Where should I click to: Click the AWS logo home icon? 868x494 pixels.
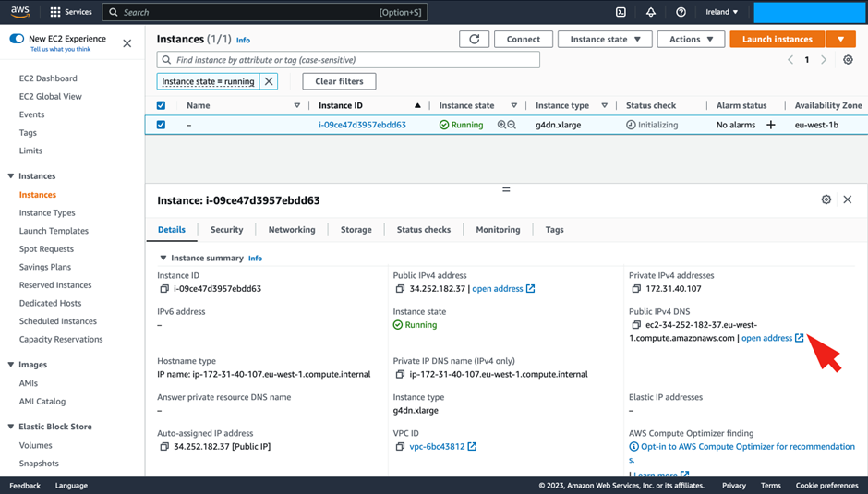[20, 12]
